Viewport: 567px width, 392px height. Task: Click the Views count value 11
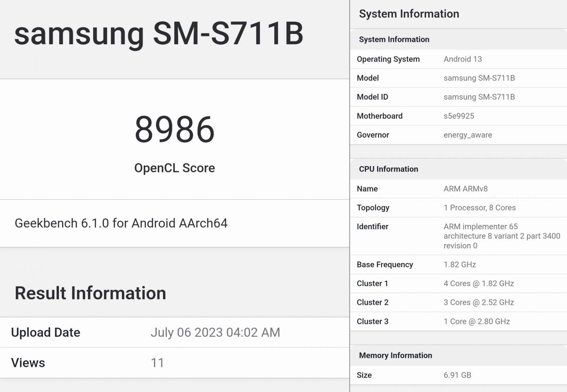pyautogui.click(x=157, y=363)
